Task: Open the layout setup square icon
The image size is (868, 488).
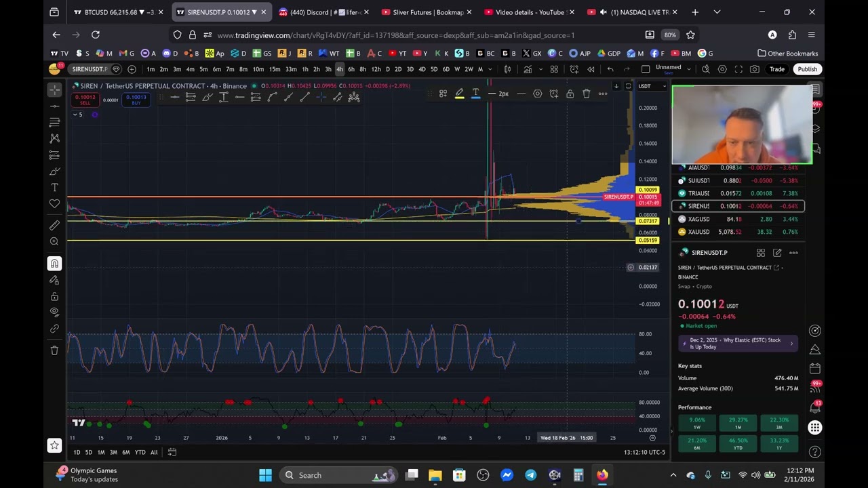Action: click(646, 69)
